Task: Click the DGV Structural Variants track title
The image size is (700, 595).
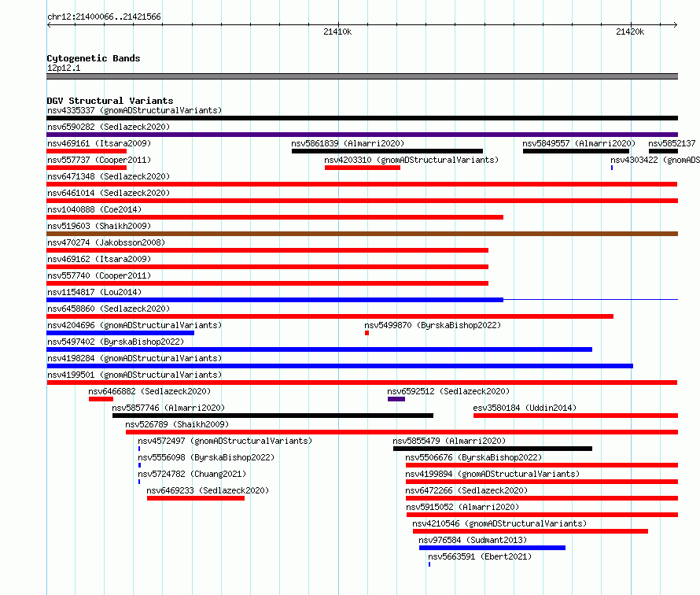Action: tap(110, 101)
